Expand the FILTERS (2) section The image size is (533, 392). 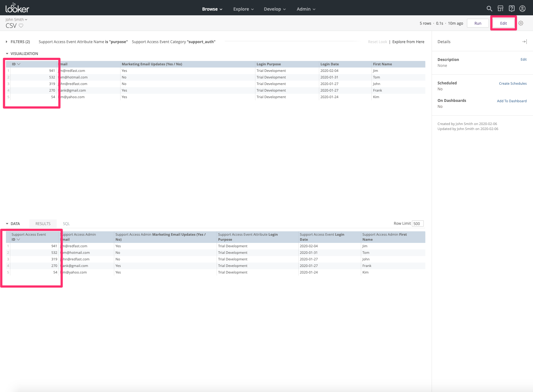(18, 42)
